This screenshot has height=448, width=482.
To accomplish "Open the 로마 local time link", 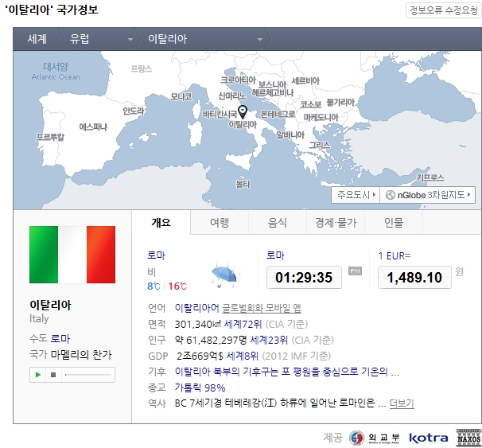I will 275,255.
